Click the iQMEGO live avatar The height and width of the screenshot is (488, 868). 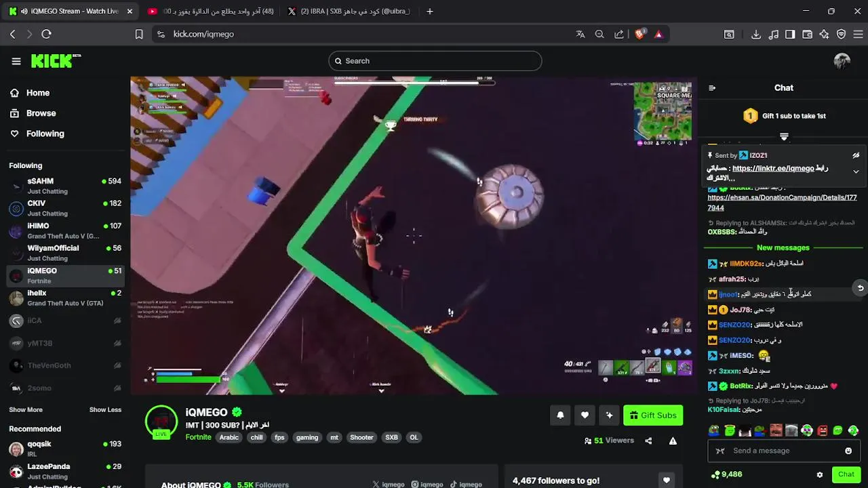pos(161,422)
